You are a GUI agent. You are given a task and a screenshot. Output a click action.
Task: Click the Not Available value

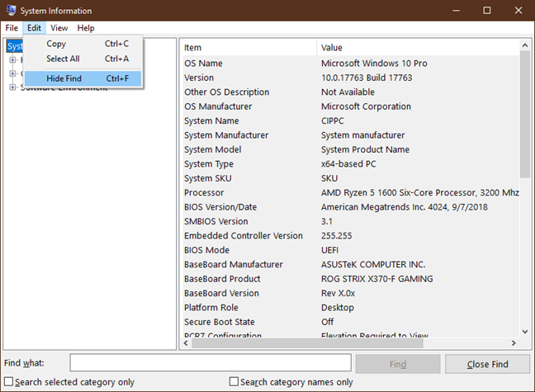pyautogui.click(x=348, y=92)
